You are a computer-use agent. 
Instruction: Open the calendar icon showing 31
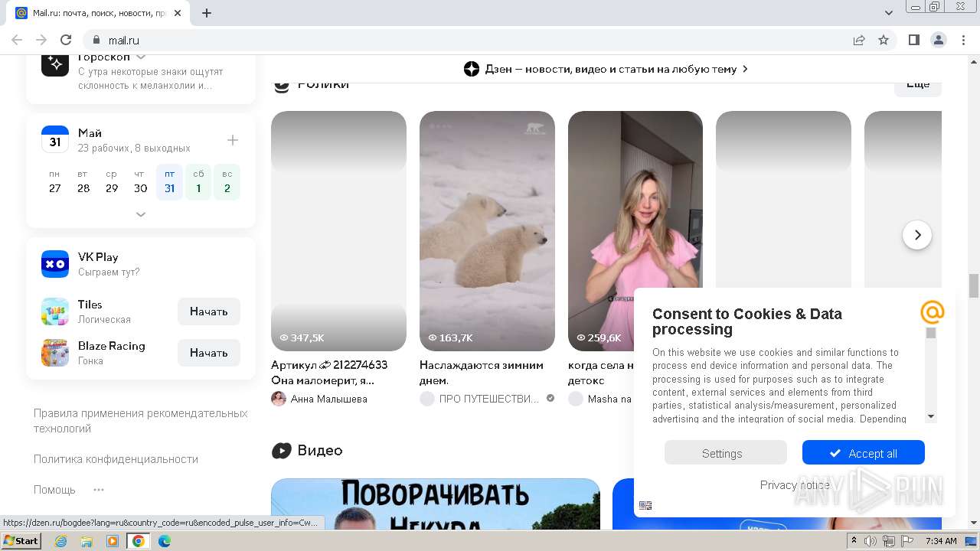click(55, 140)
